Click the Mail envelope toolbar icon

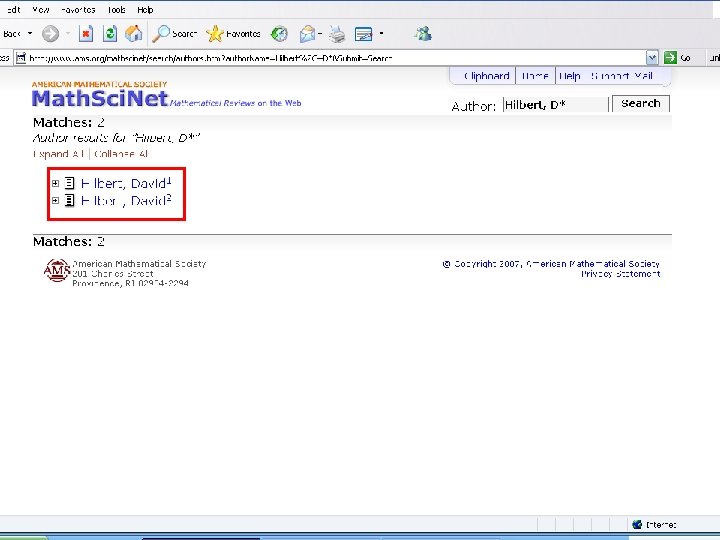[x=307, y=34]
